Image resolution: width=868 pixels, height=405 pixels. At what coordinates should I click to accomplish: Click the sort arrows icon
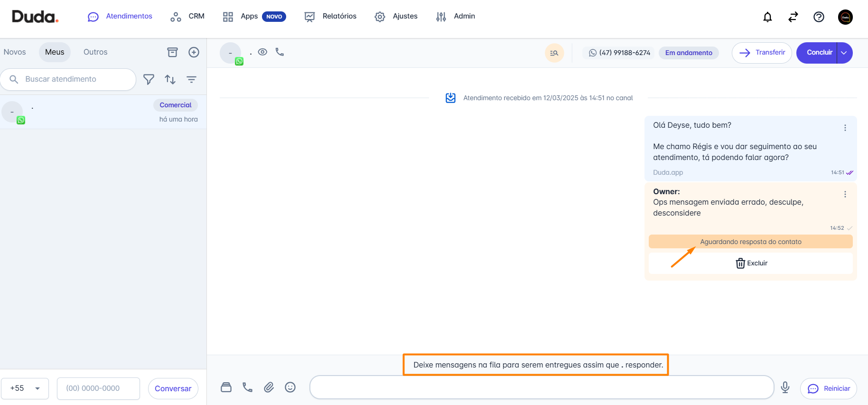pos(170,79)
